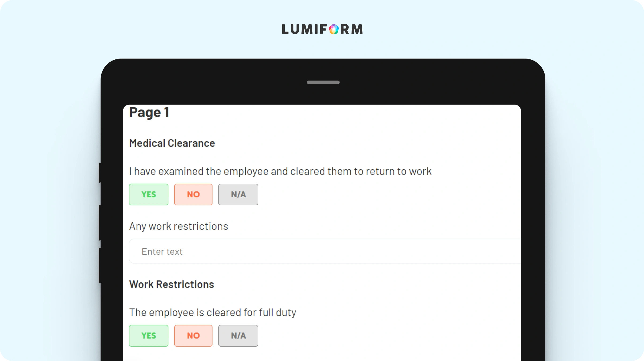Click the Lumiform wordmark at the top
The image size is (644, 361).
tap(322, 29)
